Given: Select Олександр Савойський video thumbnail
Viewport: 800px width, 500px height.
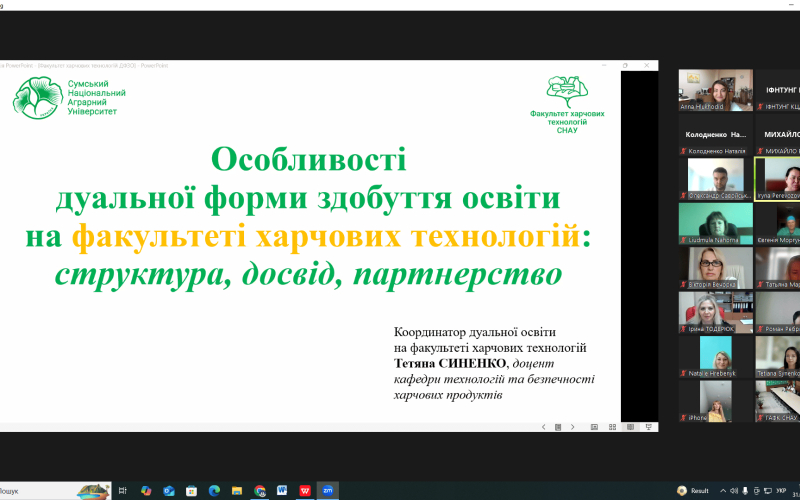Looking at the screenshot, I should [x=716, y=179].
